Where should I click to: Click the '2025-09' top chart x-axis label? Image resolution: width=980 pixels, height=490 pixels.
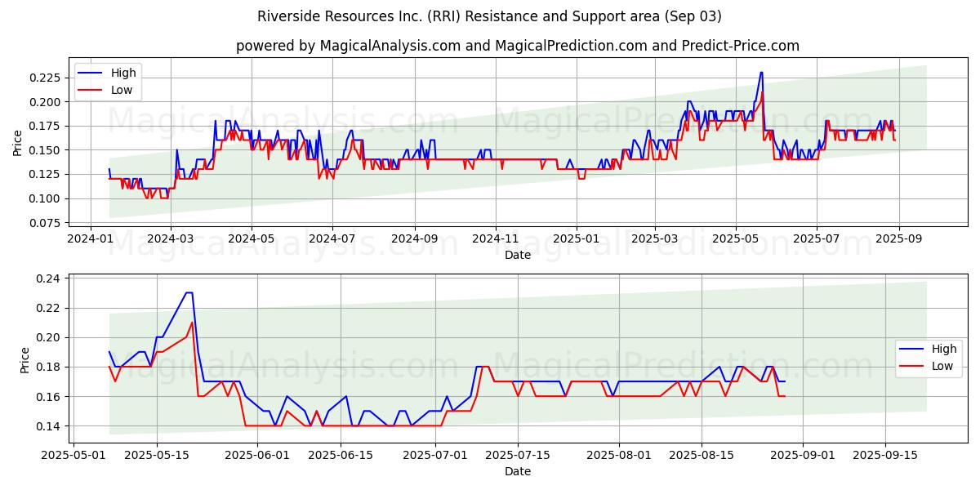[x=898, y=238]
